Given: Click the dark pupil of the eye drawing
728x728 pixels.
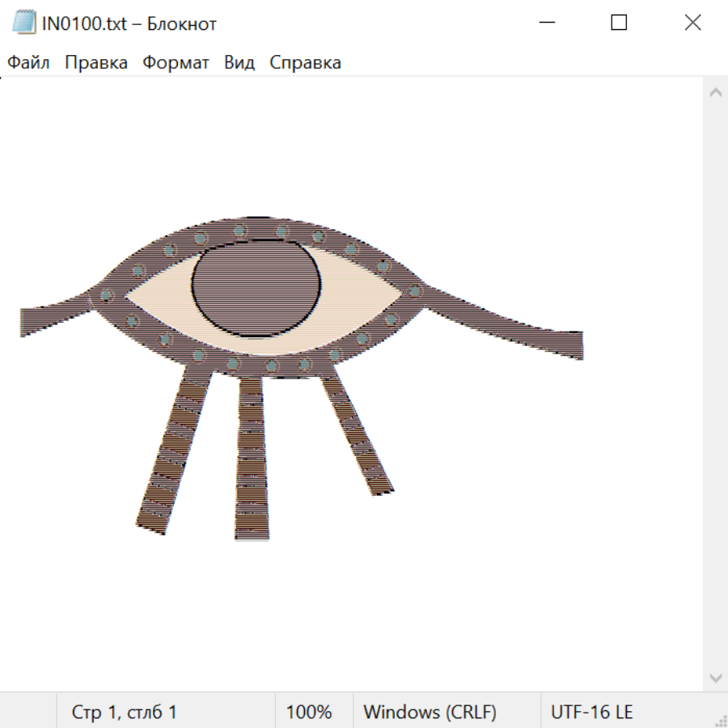Looking at the screenshot, I should tap(253, 288).
